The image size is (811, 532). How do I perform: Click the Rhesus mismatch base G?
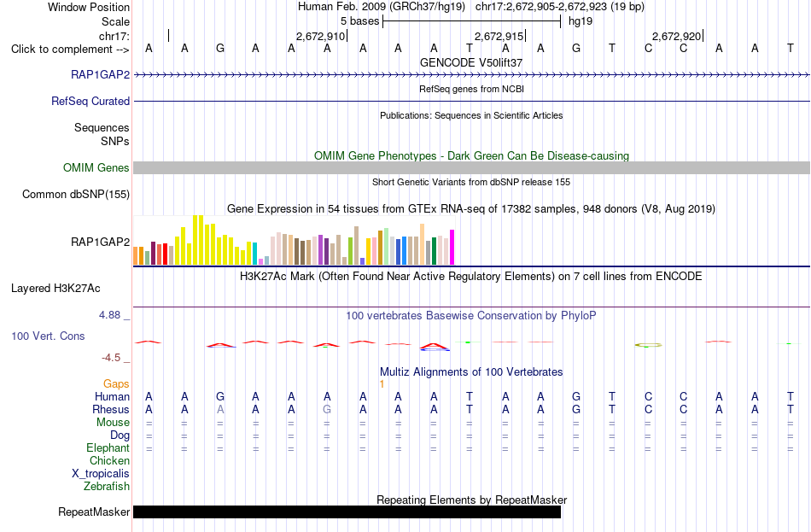point(327,409)
